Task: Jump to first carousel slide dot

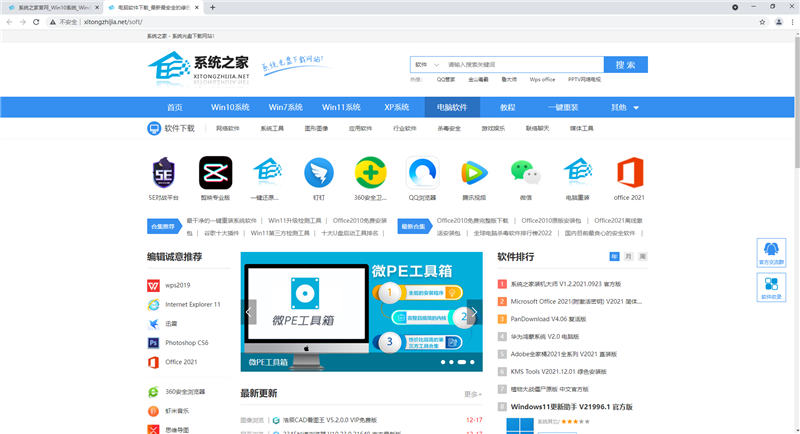Action: 443,362
